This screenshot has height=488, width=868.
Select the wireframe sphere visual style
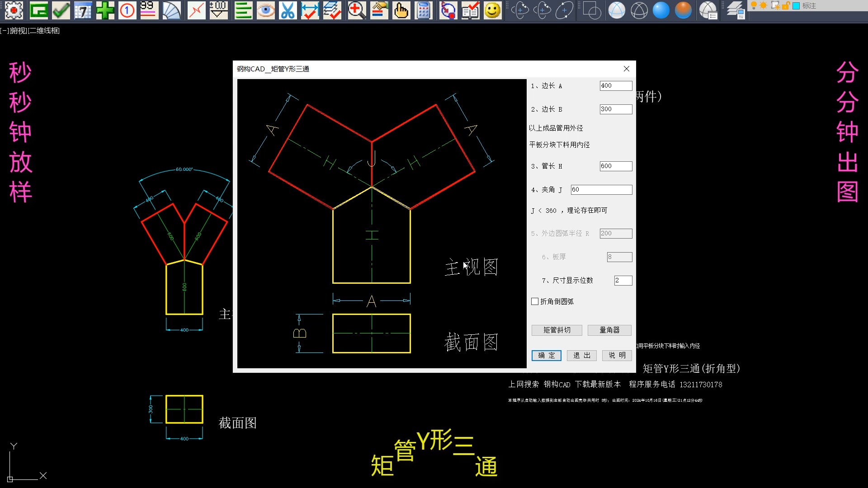click(x=639, y=10)
